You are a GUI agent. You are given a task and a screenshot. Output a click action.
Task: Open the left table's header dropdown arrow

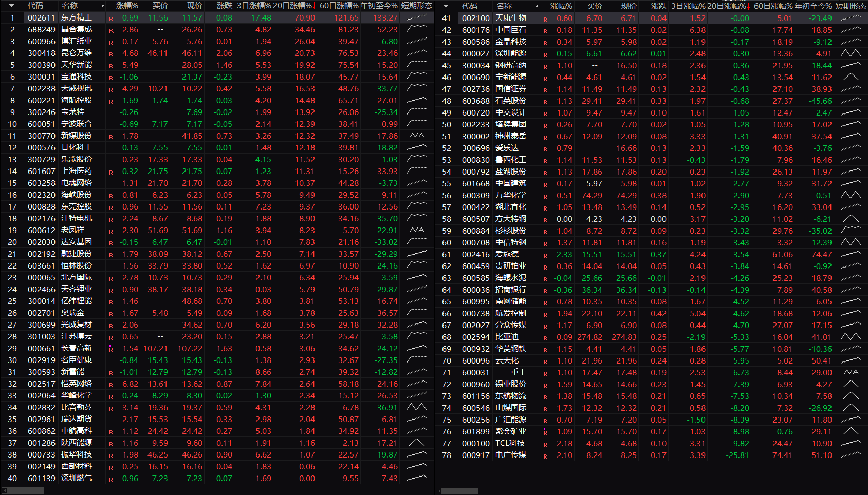(x=12, y=6)
